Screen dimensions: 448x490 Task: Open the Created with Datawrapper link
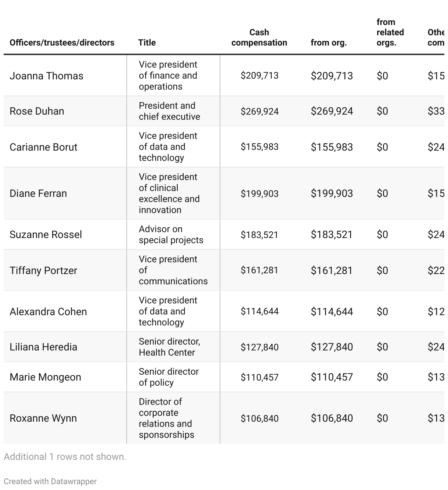pyautogui.click(x=50, y=481)
